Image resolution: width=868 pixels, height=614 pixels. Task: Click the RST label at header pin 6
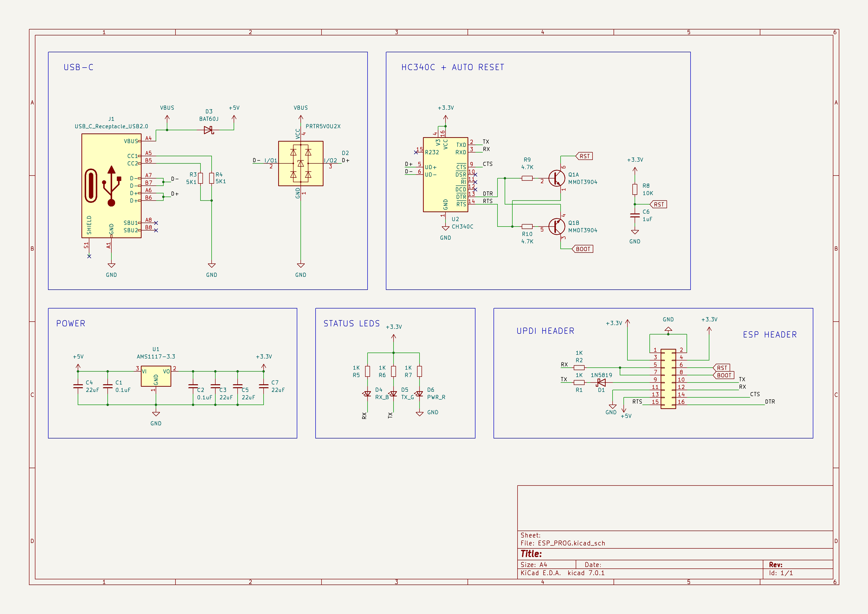pos(721,367)
